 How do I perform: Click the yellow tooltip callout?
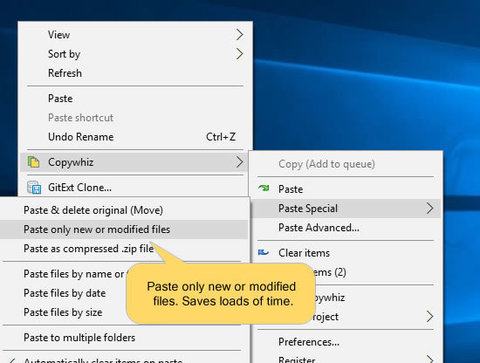pos(221,293)
